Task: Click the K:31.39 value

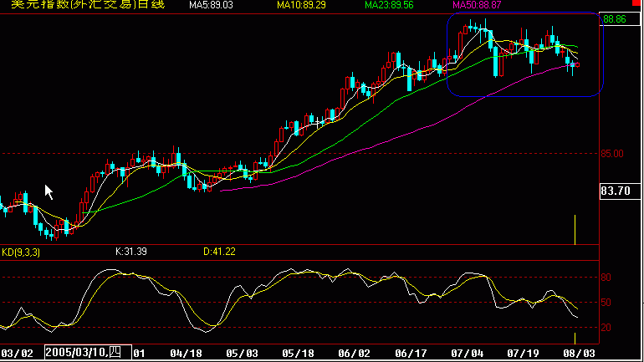Action: [131, 252]
